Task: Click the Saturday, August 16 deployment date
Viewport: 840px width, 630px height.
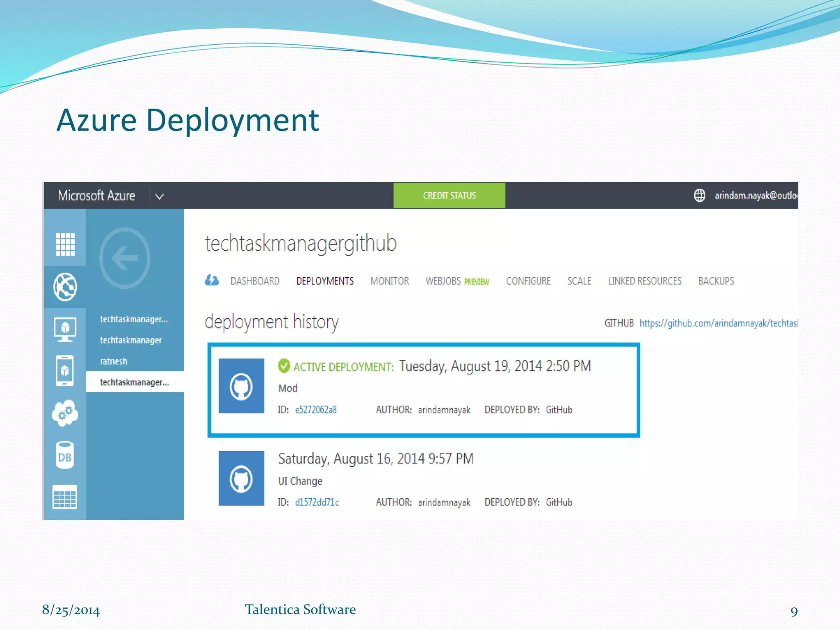Action: pyautogui.click(x=376, y=459)
